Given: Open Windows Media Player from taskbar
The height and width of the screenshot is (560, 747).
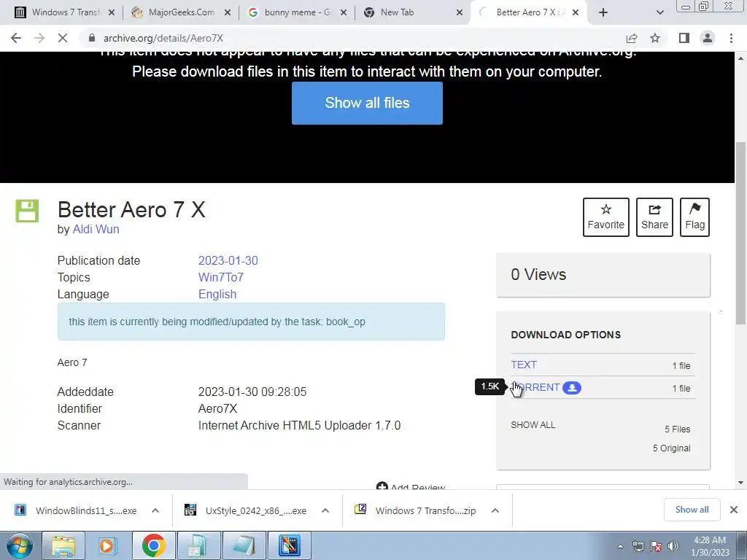Looking at the screenshot, I should (108, 545).
